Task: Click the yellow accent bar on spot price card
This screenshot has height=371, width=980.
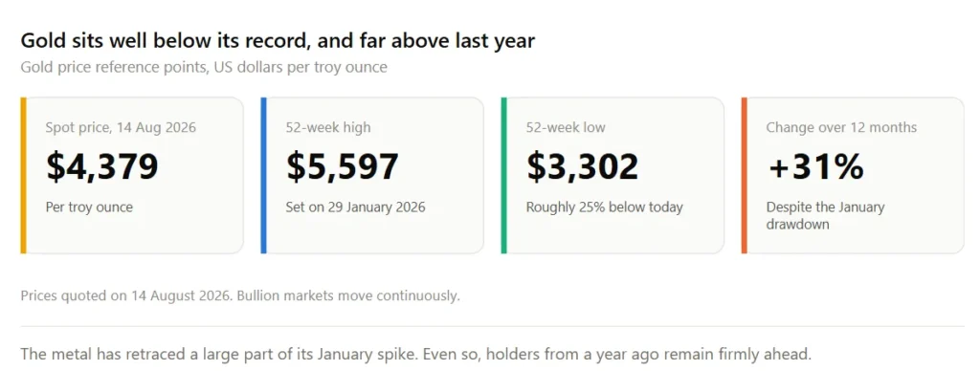Action: coord(23,176)
